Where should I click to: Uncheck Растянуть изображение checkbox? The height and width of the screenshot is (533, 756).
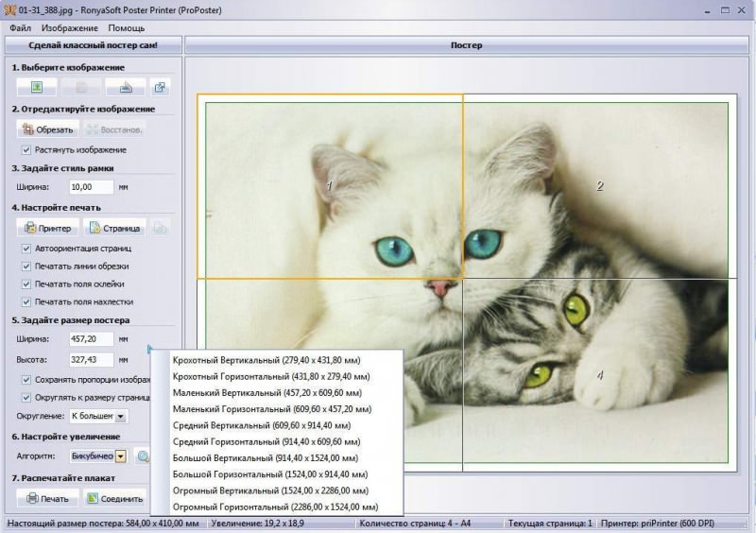[26, 150]
